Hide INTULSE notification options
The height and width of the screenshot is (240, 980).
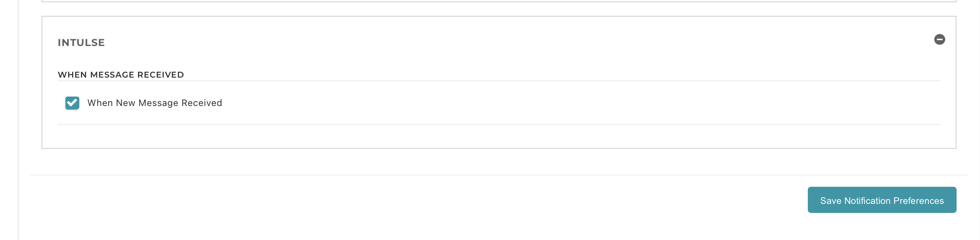click(x=939, y=40)
